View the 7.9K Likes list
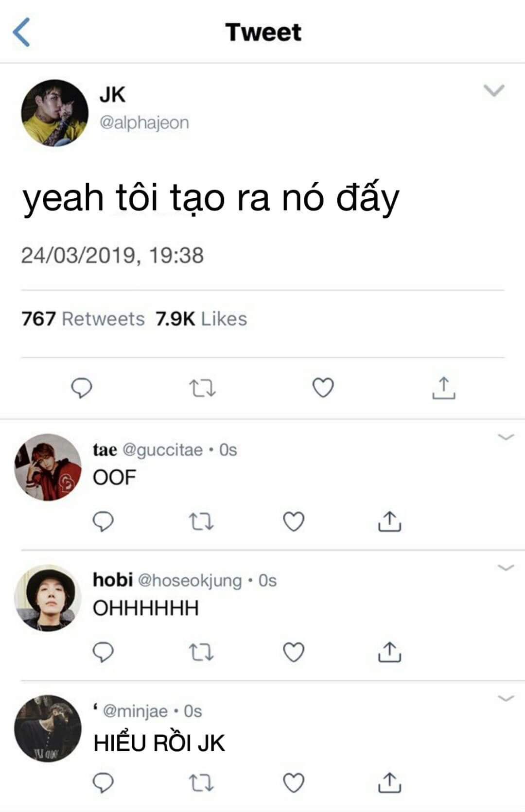The height and width of the screenshot is (812, 525). [201, 319]
